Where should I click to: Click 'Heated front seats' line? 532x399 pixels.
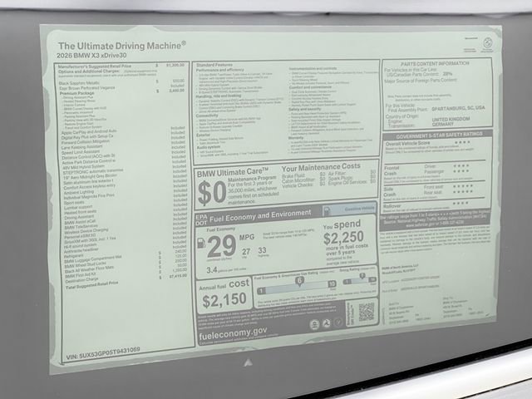tap(81, 212)
